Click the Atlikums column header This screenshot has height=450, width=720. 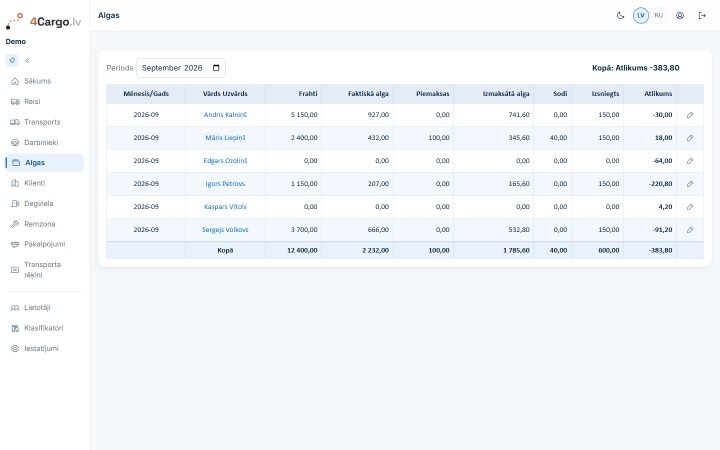(x=650, y=94)
